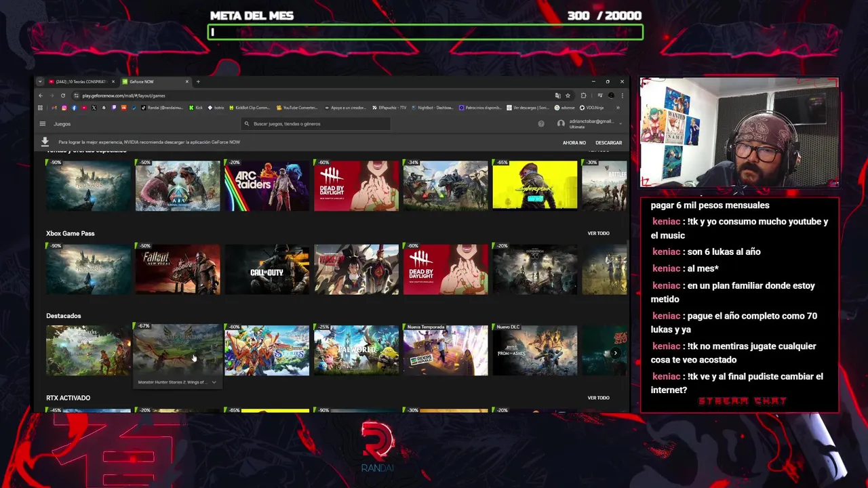Image resolution: width=868 pixels, height=488 pixels.
Task: Click the Destacados section heading
Action: pyautogui.click(x=63, y=316)
